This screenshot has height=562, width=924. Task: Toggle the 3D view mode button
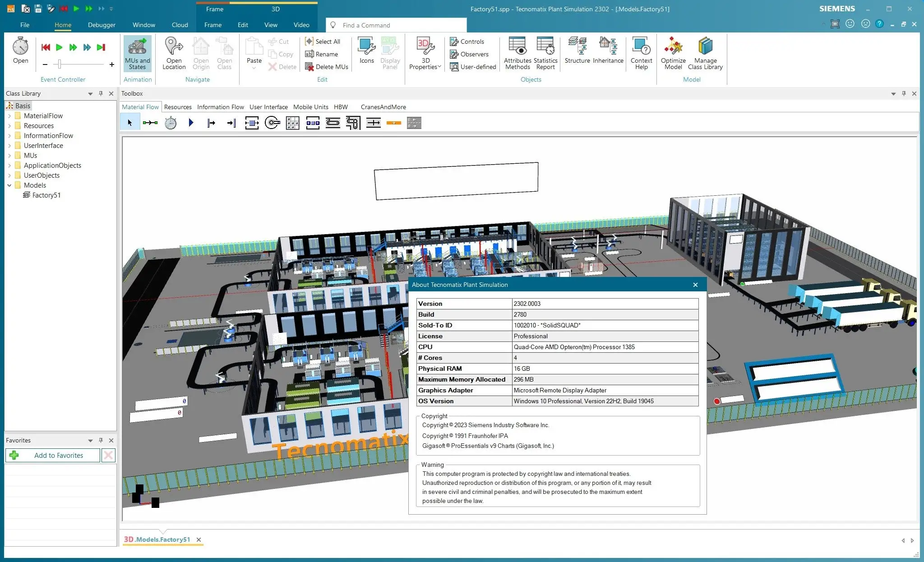(x=275, y=9)
